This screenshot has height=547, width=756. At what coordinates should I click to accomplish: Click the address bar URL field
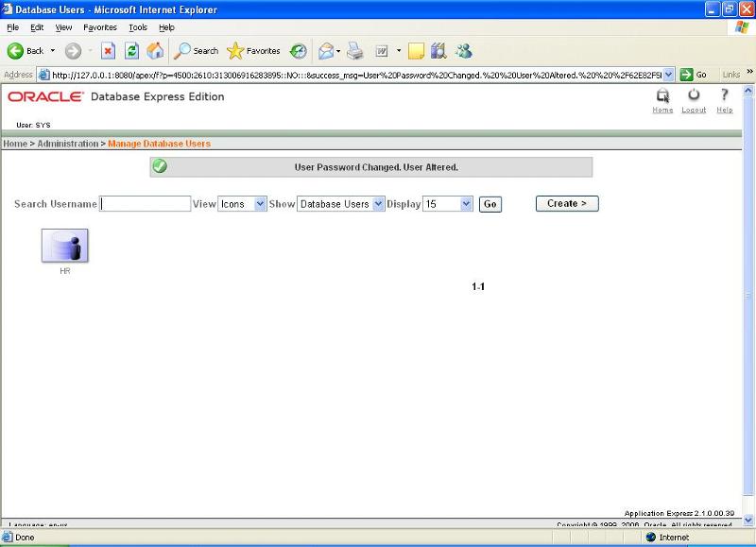pyautogui.click(x=356, y=75)
